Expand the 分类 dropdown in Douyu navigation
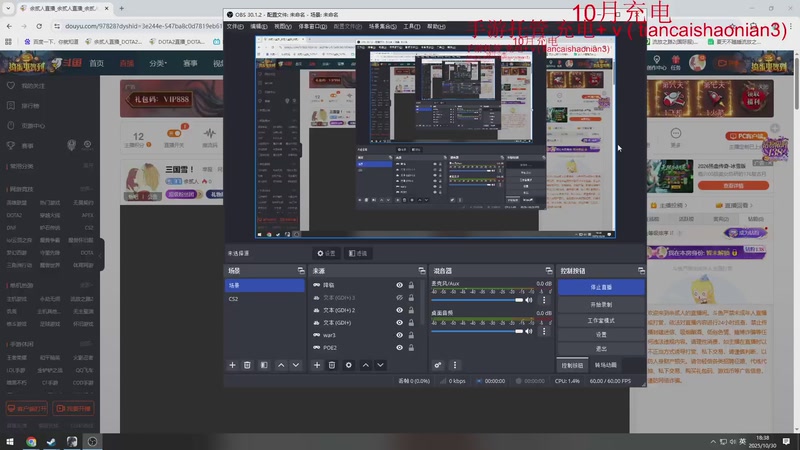The width and height of the screenshot is (800, 450). pos(158,63)
